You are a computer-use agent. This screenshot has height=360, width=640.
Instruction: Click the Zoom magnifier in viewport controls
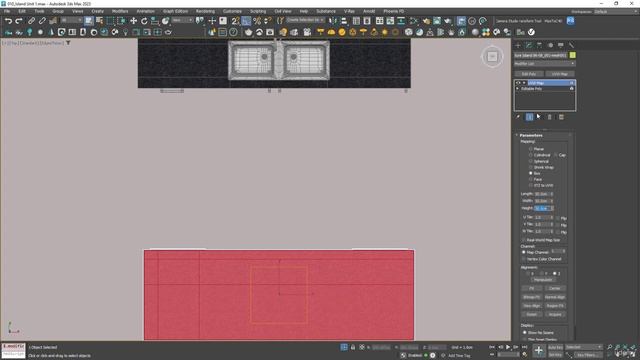click(609, 347)
